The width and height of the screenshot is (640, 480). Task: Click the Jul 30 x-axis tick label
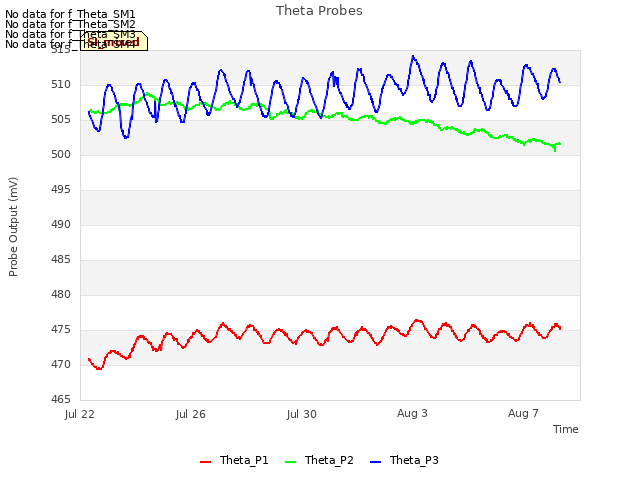(x=302, y=414)
